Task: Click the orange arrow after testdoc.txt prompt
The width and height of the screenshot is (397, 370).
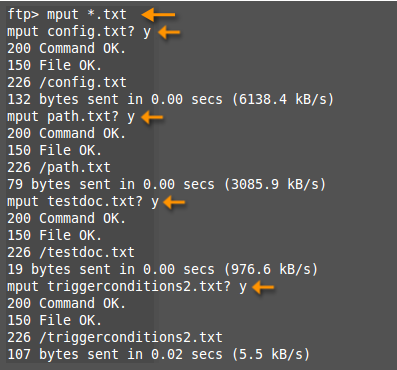Action: pos(174,202)
